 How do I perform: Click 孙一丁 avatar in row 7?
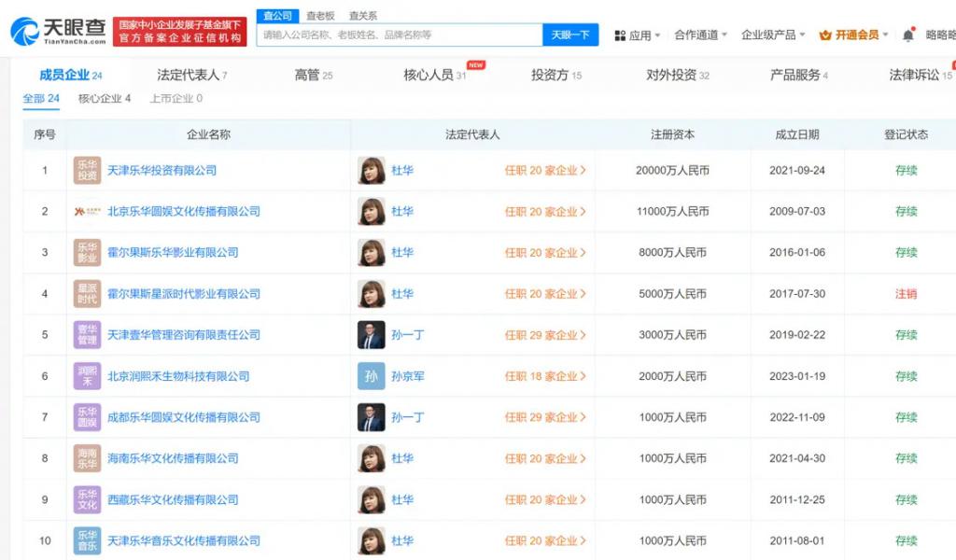coord(371,417)
